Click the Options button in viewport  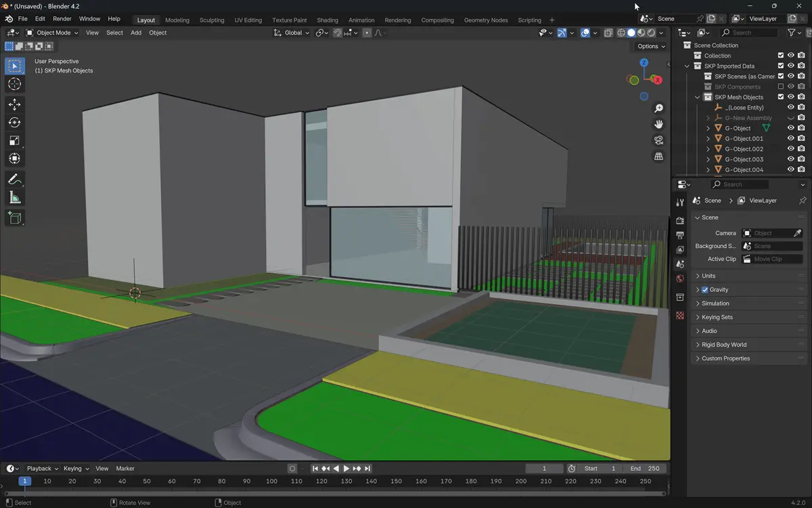coord(651,46)
